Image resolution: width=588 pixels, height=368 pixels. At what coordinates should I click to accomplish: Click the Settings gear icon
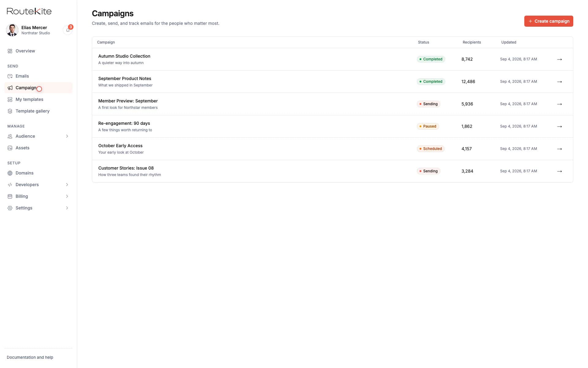tap(10, 208)
